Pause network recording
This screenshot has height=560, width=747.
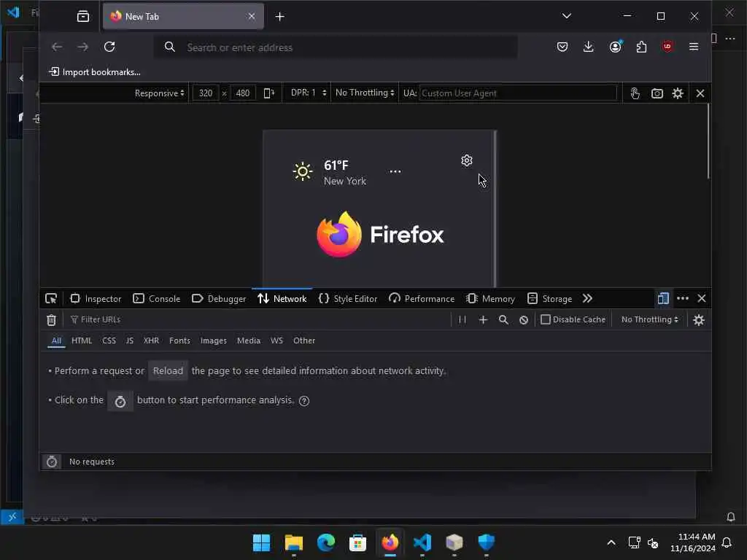(462, 319)
